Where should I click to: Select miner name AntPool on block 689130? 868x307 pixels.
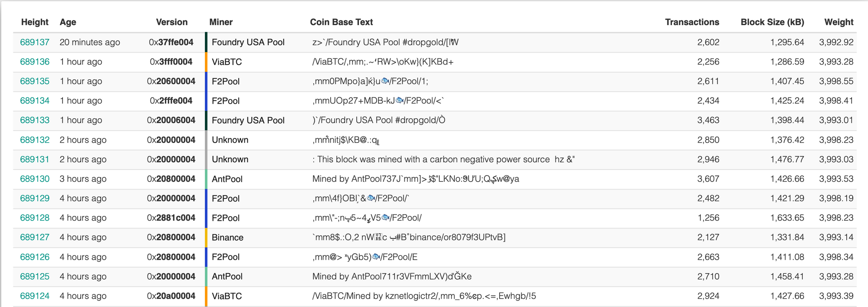point(227,179)
